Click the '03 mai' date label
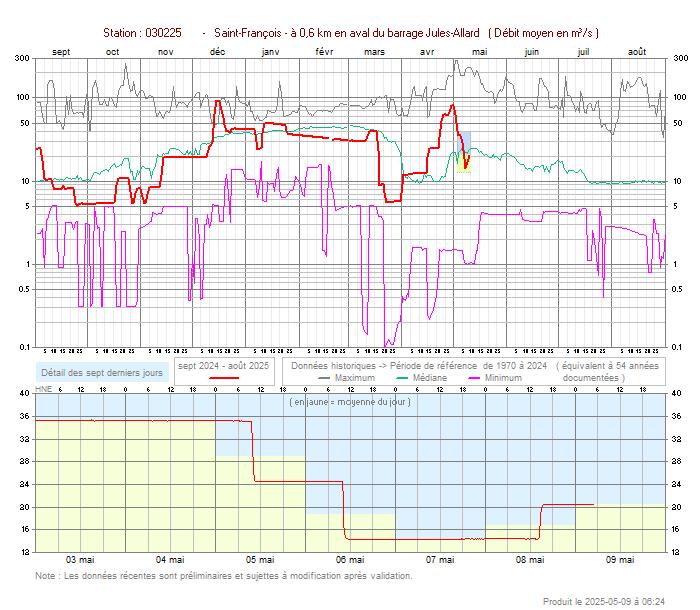700x610 pixels. (80, 560)
